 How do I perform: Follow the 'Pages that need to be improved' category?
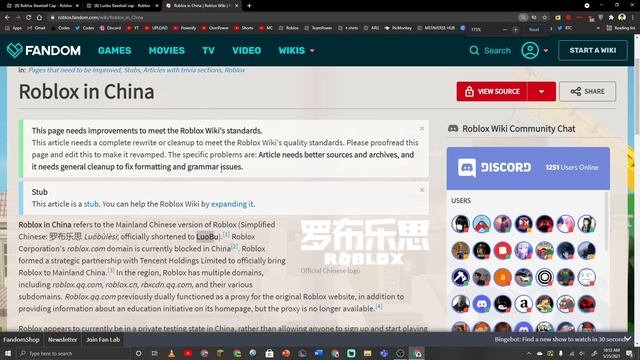click(74, 70)
